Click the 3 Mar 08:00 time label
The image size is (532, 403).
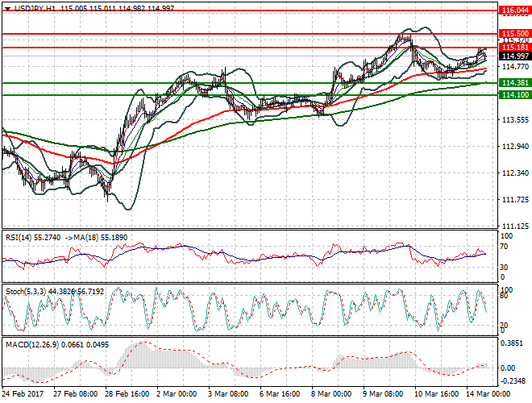tap(228, 394)
